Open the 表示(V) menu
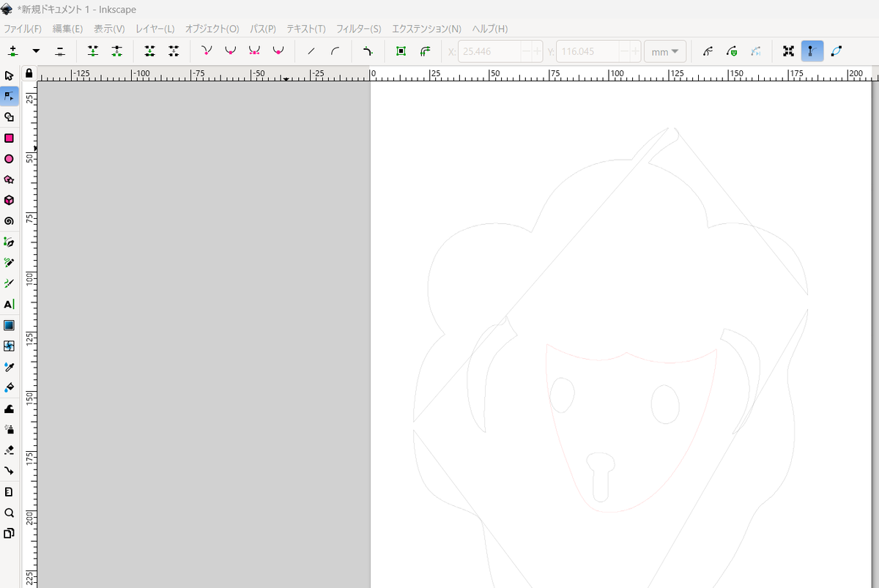This screenshot has height=588, width=879. pyautogui.click(x=109, y=29)
